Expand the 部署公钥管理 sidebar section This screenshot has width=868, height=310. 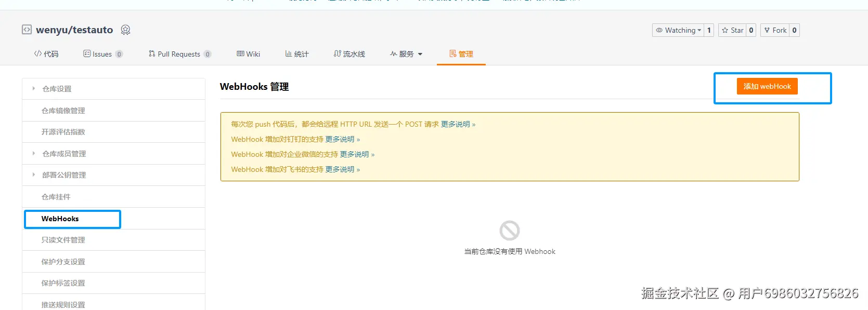tap(64, 175)
